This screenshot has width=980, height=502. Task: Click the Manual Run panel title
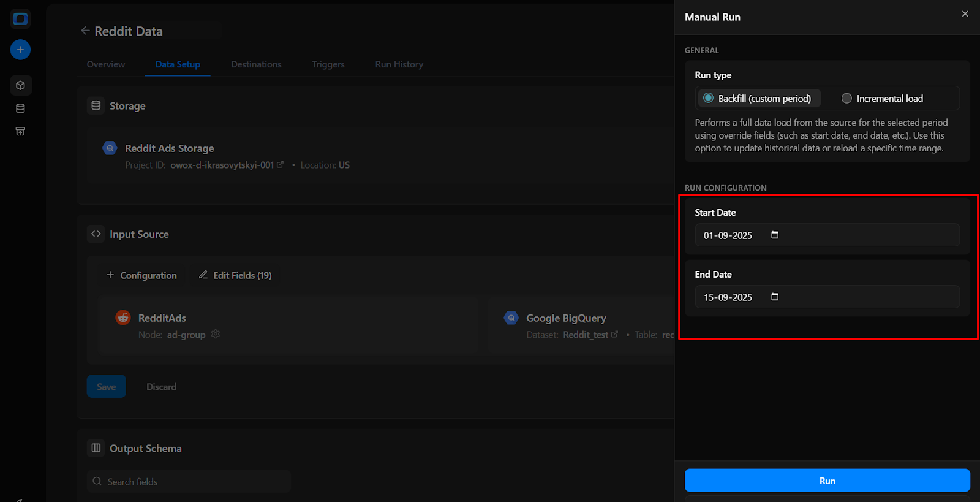coord(712,17)
